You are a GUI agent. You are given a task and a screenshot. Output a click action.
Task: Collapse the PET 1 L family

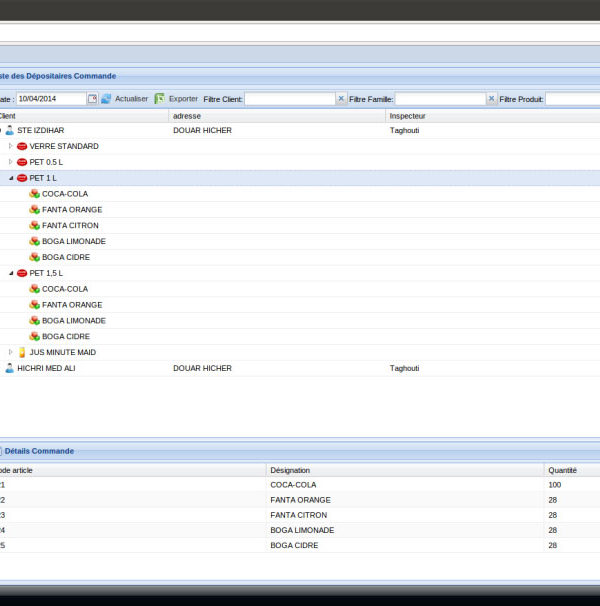11,178
